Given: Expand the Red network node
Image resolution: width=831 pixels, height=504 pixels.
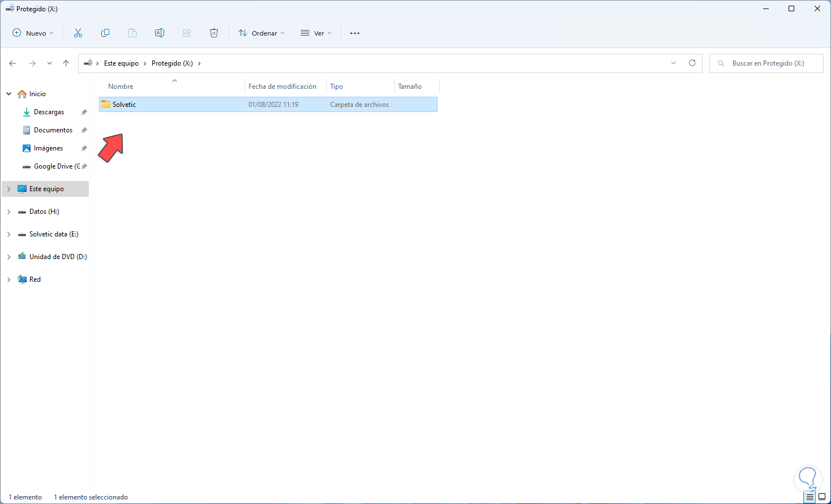Looking at the screenshot, I should 9,279.
